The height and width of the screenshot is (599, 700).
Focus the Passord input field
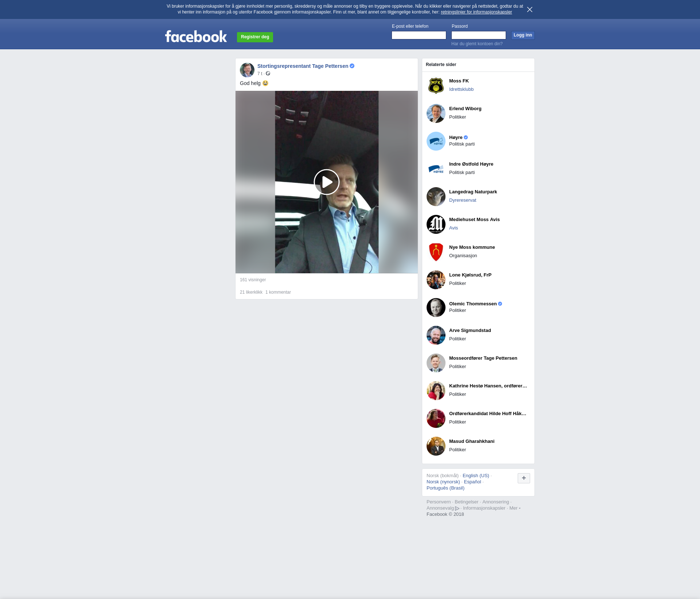(478, 35)
